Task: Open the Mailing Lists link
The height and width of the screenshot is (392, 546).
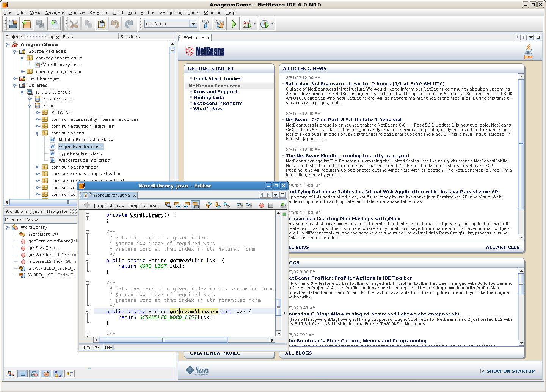Action: [209, 97]
